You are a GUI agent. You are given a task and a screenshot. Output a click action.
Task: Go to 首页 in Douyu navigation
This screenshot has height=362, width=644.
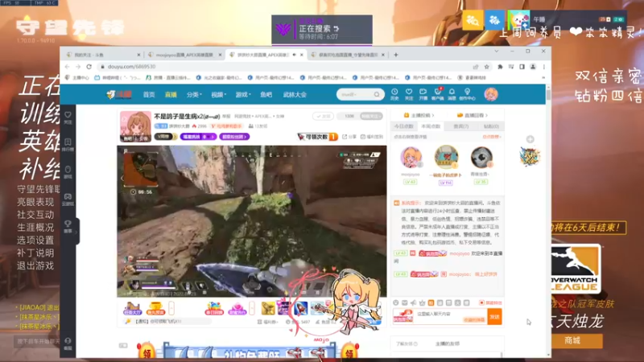point(149,94)
